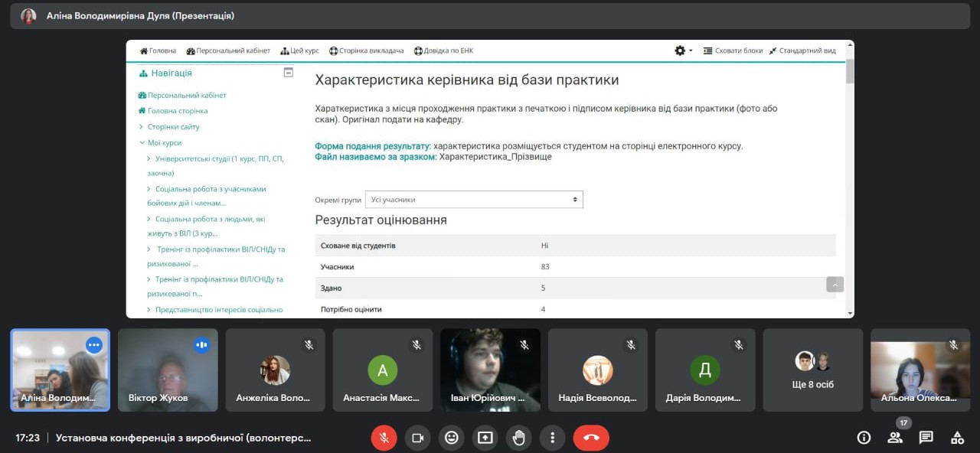Open the activities shapes icon
This screenshot has height=453, width=980.
pos(957,438)
